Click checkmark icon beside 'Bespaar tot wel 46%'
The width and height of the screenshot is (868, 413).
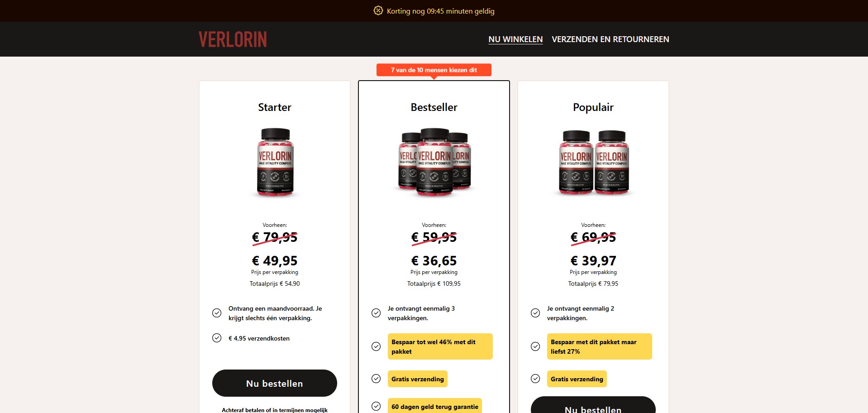pyautogui.click(x=376, y=346)
